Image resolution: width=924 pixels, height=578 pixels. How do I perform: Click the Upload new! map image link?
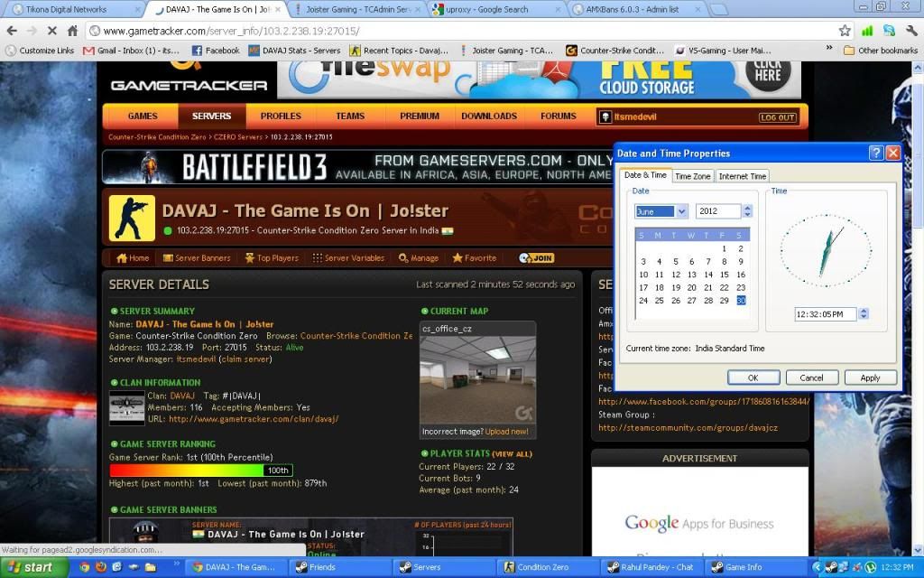point(507,432)
